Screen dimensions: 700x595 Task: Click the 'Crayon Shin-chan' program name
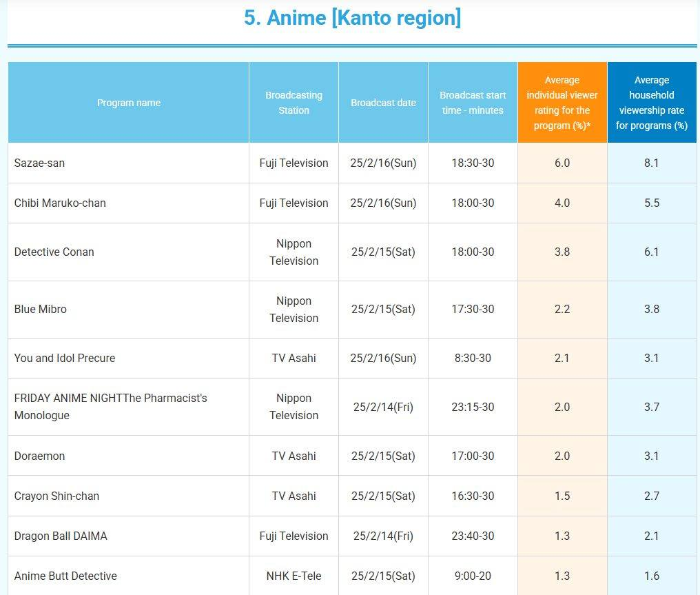point(56,496)
